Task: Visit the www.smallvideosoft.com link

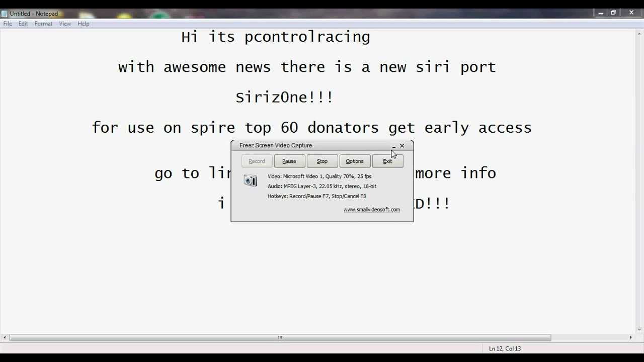Action: [372, 210]
